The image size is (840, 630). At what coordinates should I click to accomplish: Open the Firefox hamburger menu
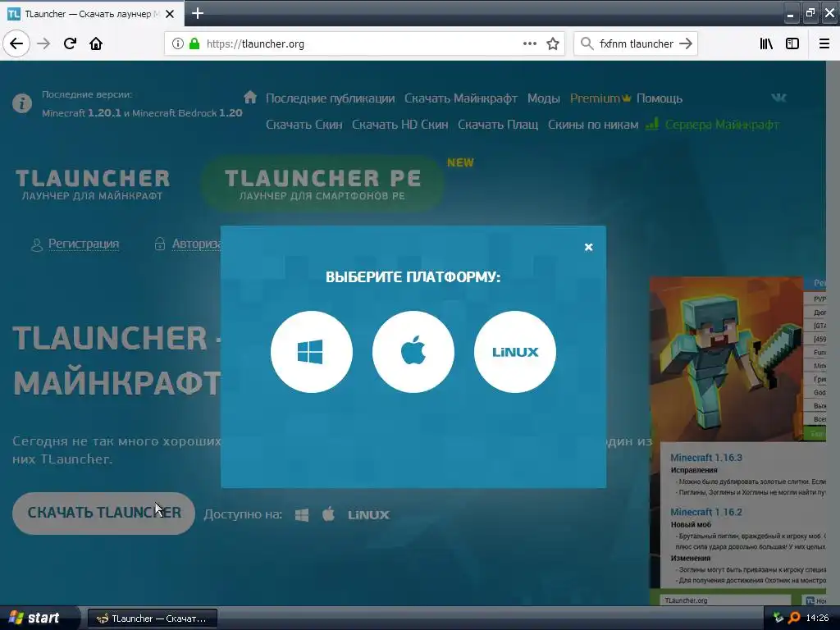click(x=824, y=44)
